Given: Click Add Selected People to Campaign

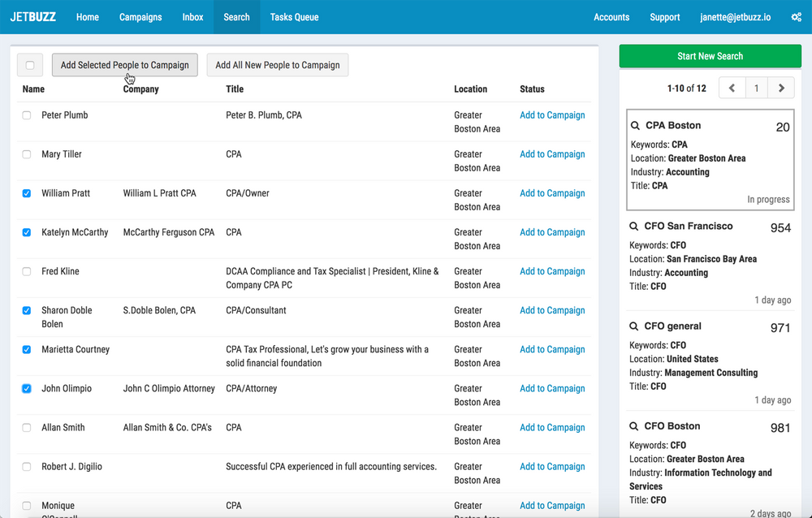Looking at the screenshot, I should [x=124, y=65].
